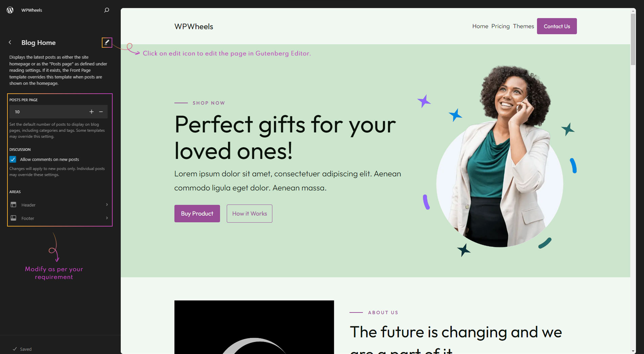The image size is (644, 354).
Task: Expand the Footer area chevron
Action: (107, 218)
